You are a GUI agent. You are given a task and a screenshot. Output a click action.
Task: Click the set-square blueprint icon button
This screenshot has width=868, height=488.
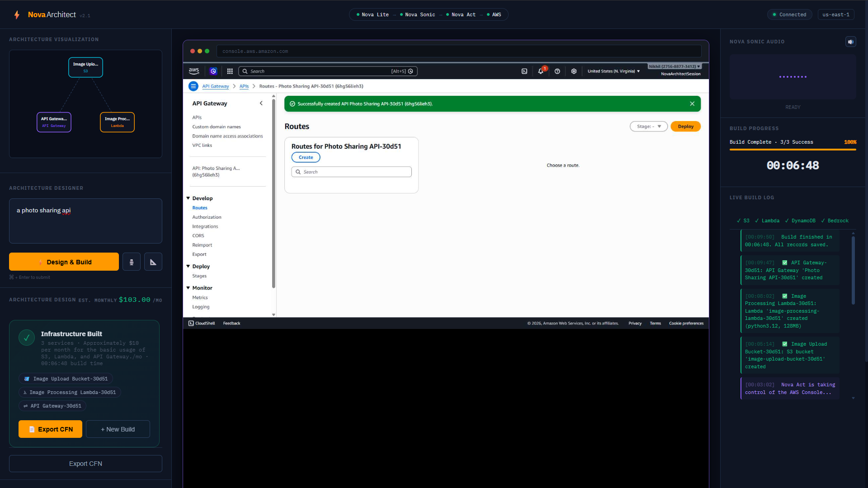pyautogui.click(x=153, y=262)
